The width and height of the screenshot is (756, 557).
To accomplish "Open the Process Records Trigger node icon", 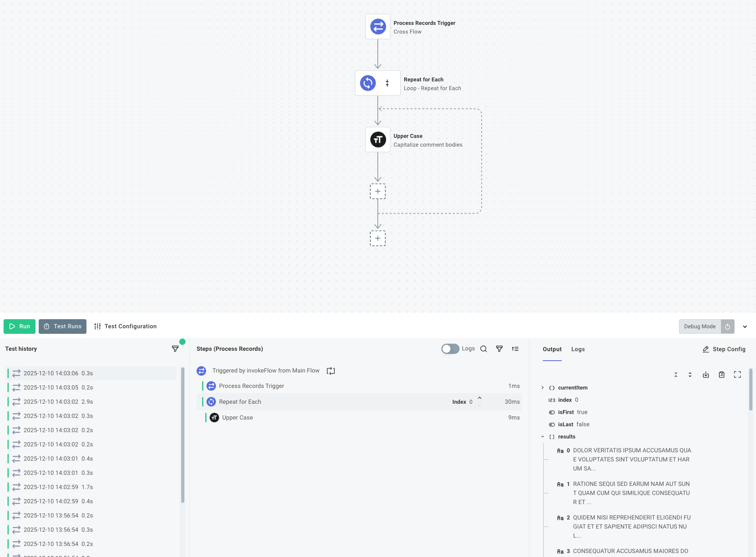I will tap(377, 26).
